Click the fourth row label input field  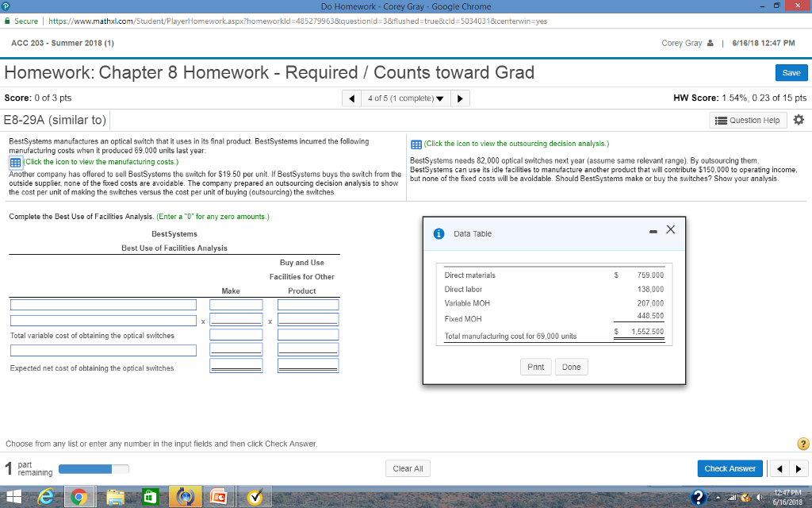[104, 350]
